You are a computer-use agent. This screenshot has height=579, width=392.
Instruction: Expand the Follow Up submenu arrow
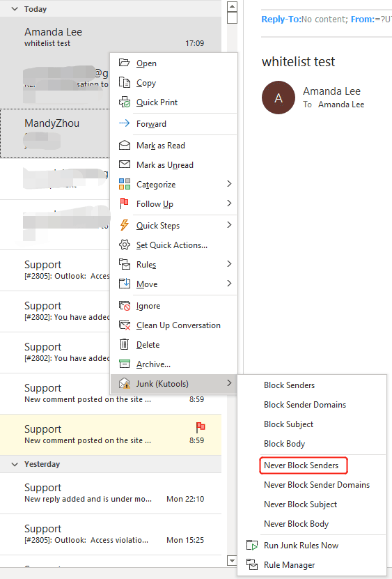[229, 203]
